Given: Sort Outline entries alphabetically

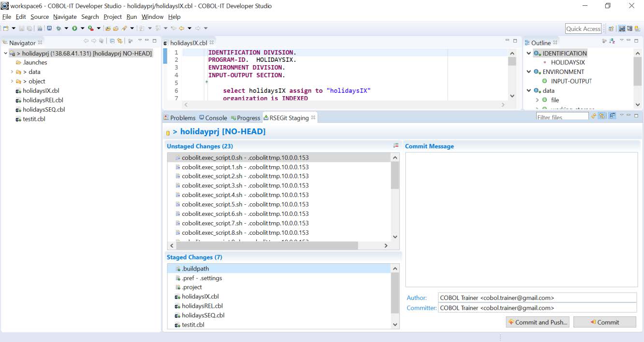Looking at the screenshot, I should coord(612,41).
